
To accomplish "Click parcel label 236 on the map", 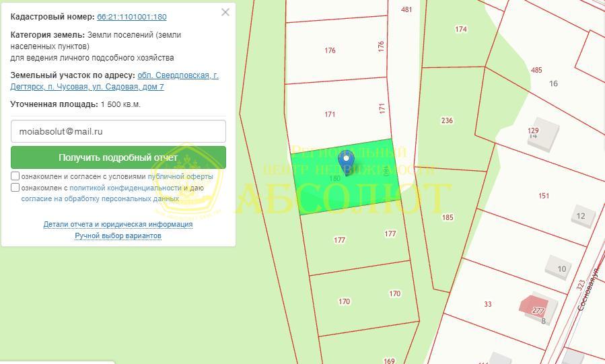I will coord(447,120).
